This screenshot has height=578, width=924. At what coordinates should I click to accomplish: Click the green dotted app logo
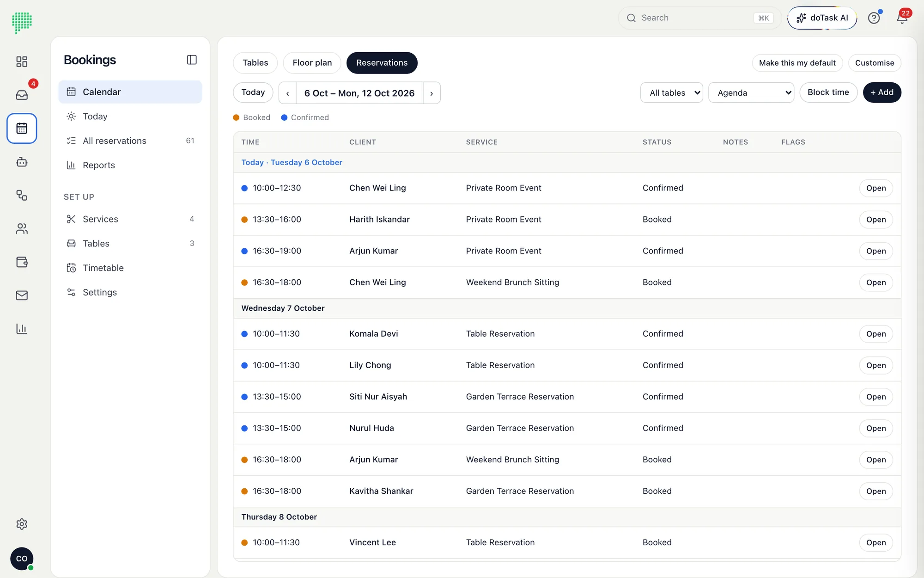[x=22, y=22]
